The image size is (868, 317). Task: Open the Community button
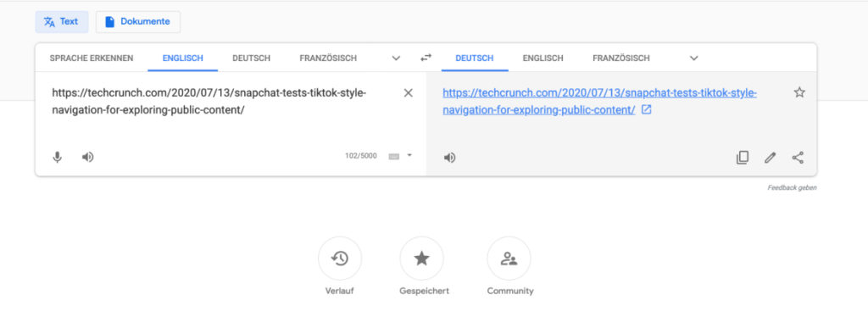509,259
